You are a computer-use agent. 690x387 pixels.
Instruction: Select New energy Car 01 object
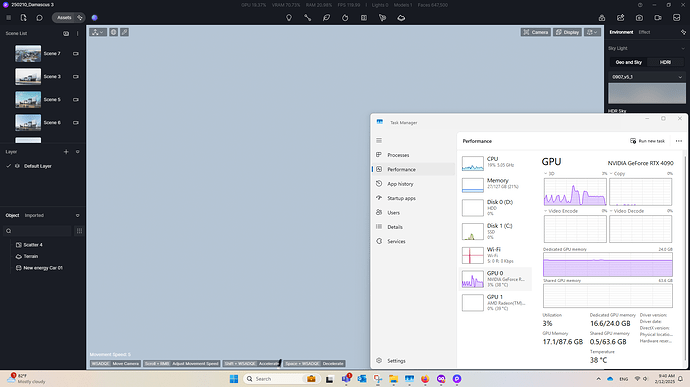pos(42,268)
